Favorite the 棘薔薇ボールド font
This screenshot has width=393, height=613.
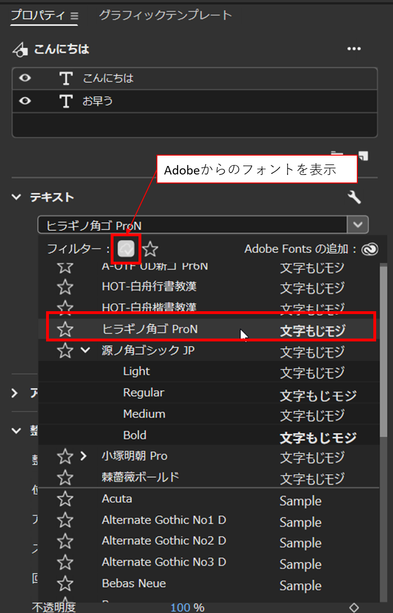tap(65, 477)
